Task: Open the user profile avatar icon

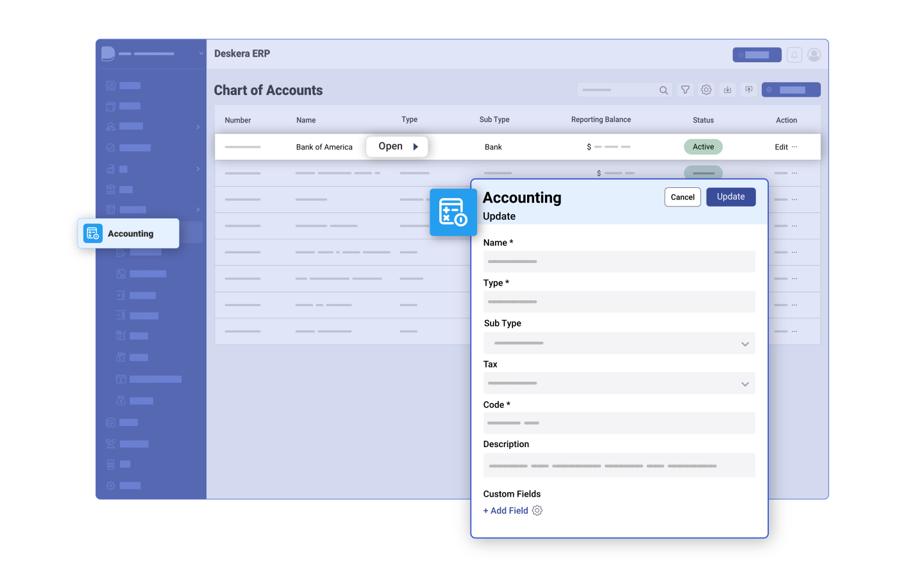Action: (814, 55)
